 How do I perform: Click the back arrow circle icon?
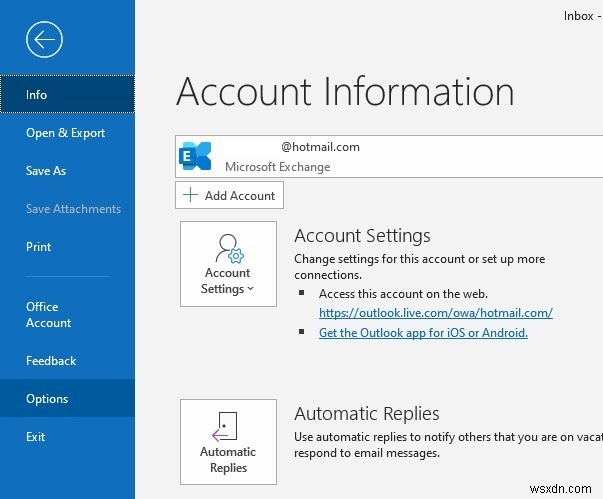(44, 39)
